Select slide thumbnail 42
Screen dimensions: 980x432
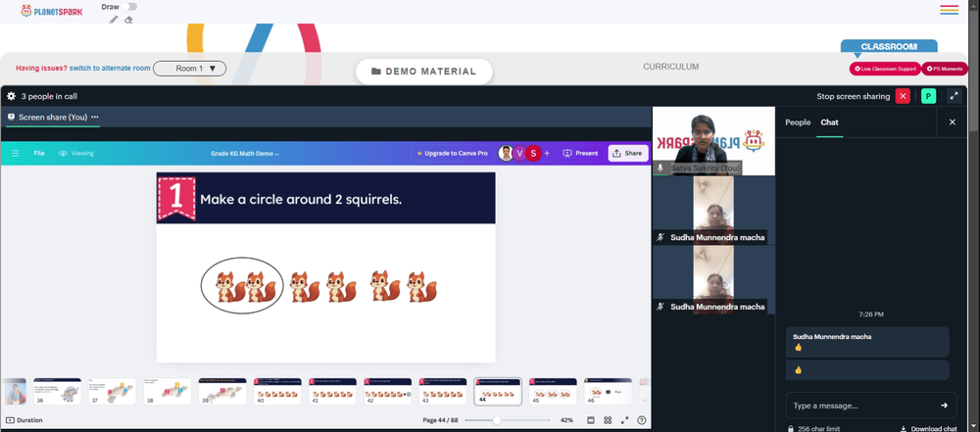[387, 392]
